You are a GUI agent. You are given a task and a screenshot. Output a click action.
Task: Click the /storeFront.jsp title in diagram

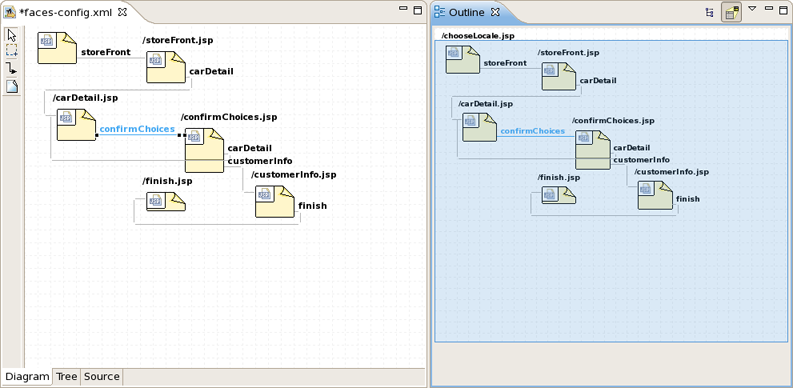click(178, 40)
